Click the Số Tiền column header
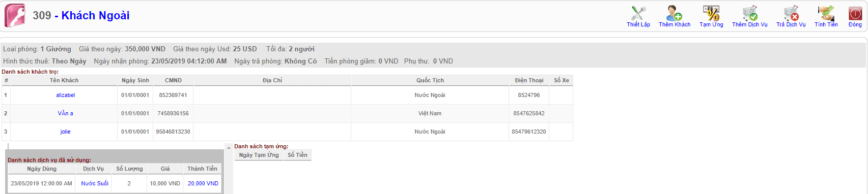This screenshot has height=194, width=868. [x=298, y=155]
